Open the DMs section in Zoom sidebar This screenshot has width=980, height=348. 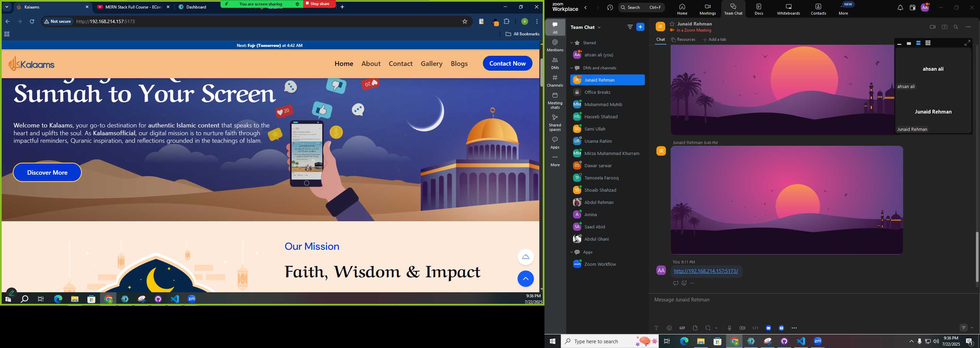tap(555, 63)
